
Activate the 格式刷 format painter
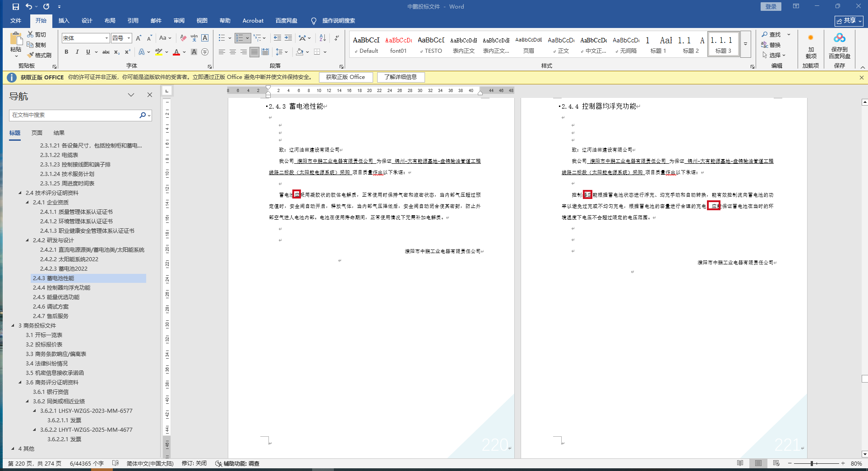point(39,55)
